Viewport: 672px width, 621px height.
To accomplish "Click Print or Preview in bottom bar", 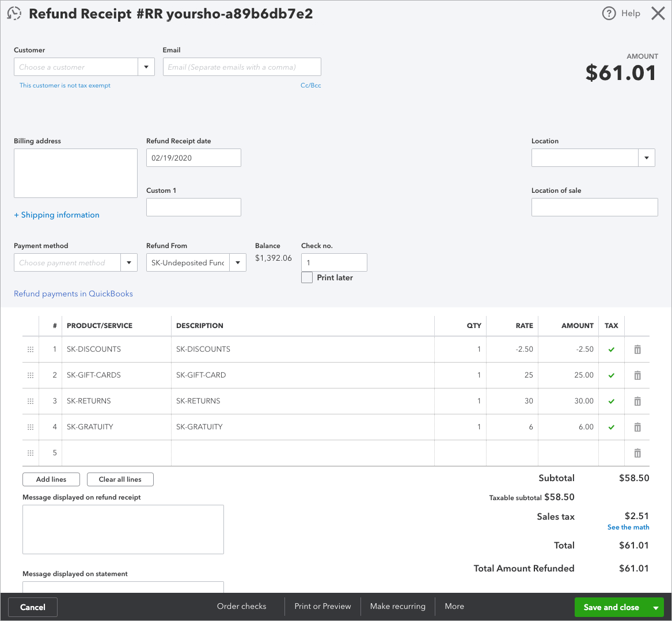I will tap(322, 607).
